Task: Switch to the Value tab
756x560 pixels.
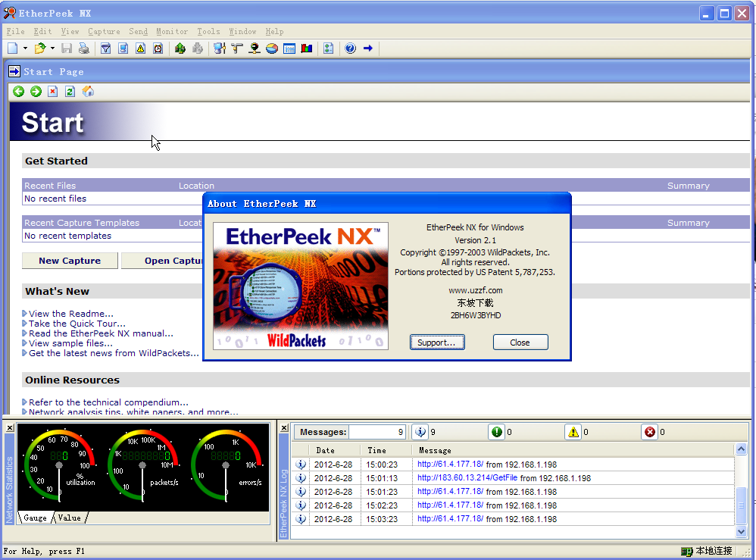Action: pos(70,518)
